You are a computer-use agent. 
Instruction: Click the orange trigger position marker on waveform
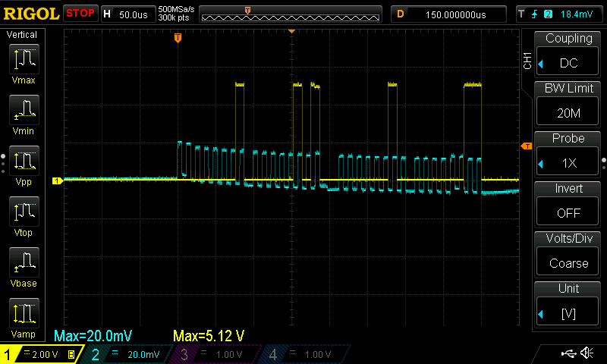click(x=178, y=37)
